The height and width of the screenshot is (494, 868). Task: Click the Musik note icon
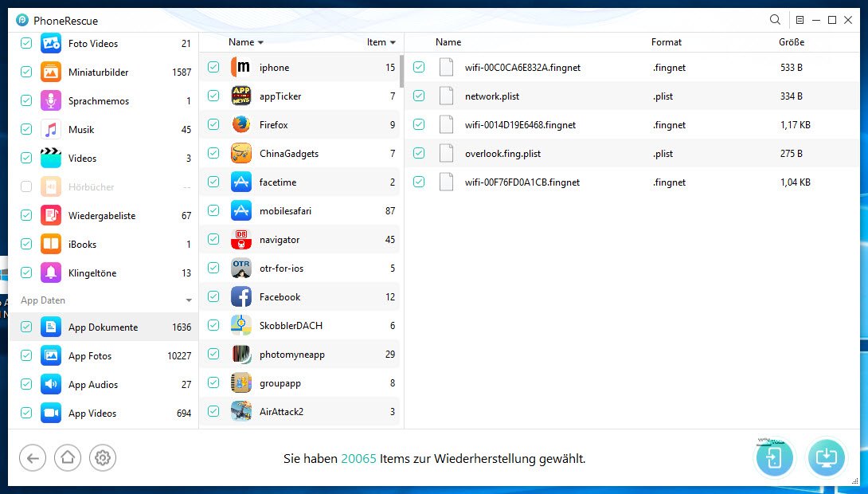(x=51, y=130)
